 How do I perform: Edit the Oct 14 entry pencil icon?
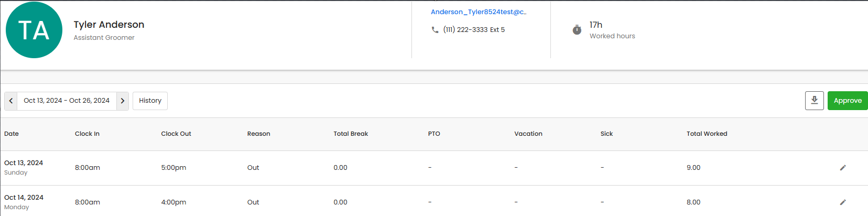(843, 202)
